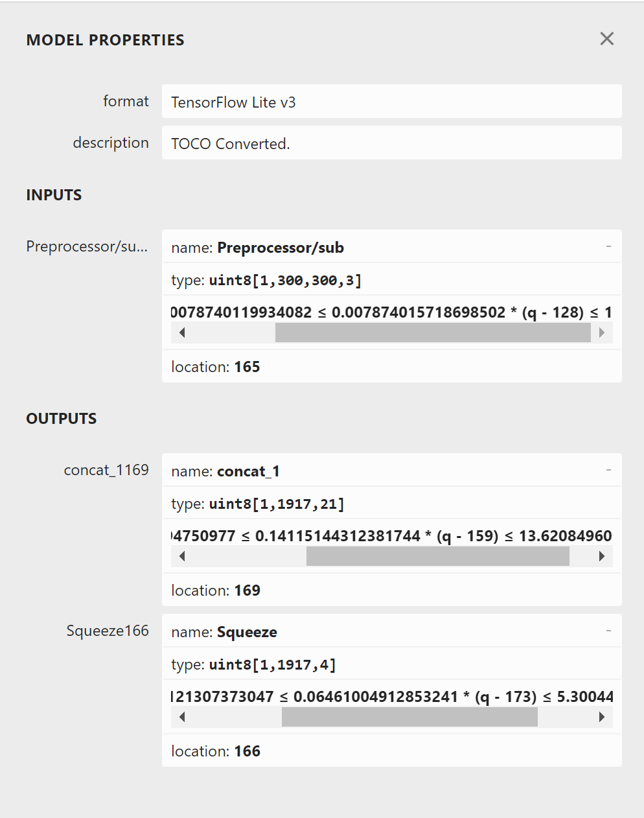The width and height of the screenshot is (644, 818).
Task: Click right scroll arrow under Preprocessor/sub quantization
Action: coord(602,333)
